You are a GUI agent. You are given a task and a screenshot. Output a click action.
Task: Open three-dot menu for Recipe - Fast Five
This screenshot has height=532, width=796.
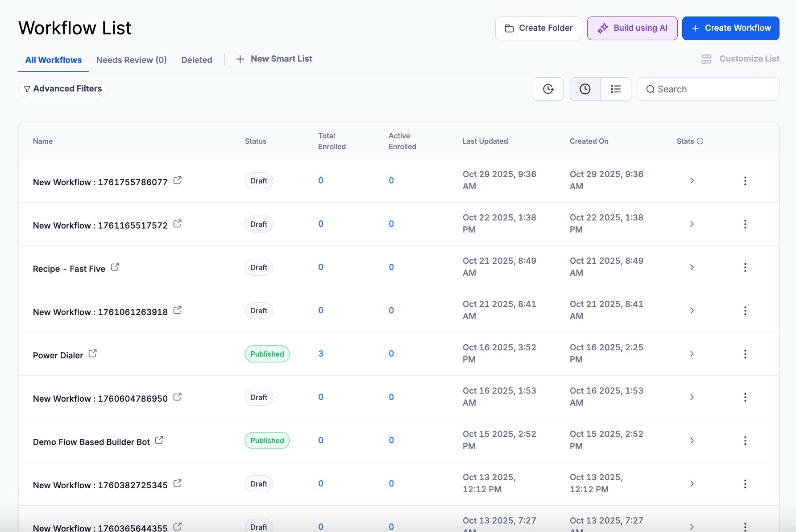[x=745, y=267]
